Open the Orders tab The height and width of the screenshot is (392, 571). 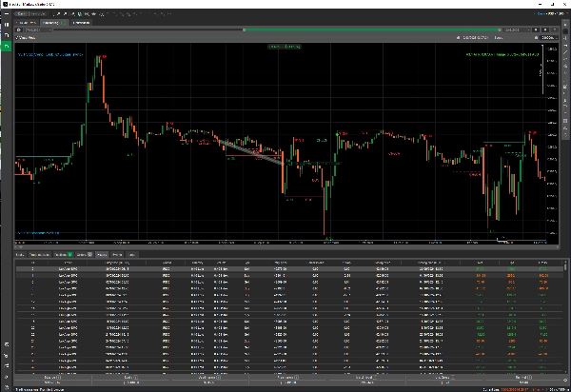pos(84,254)
